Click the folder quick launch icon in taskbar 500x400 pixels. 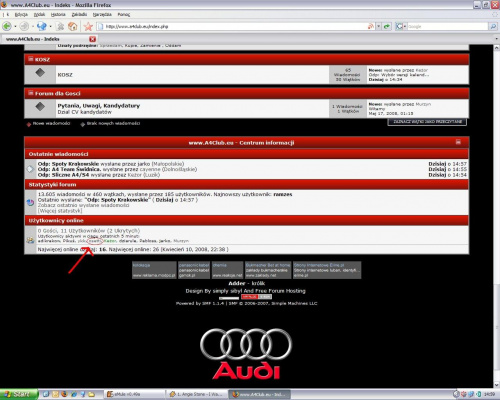[x=91, y=394]
